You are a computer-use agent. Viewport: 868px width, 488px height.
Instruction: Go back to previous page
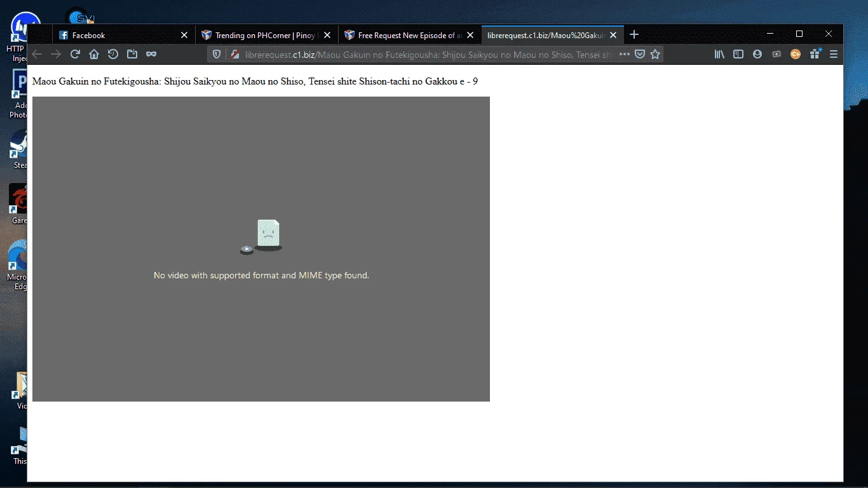click(x=37, y=55)
